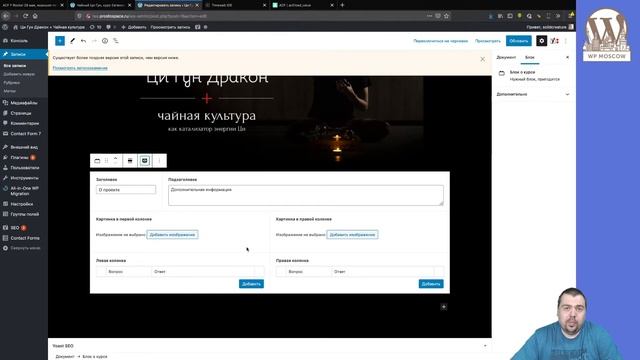The height and width of the screenshot is (360, 640).
Task: Click the browser back arrow
Action: click(6, 16)
